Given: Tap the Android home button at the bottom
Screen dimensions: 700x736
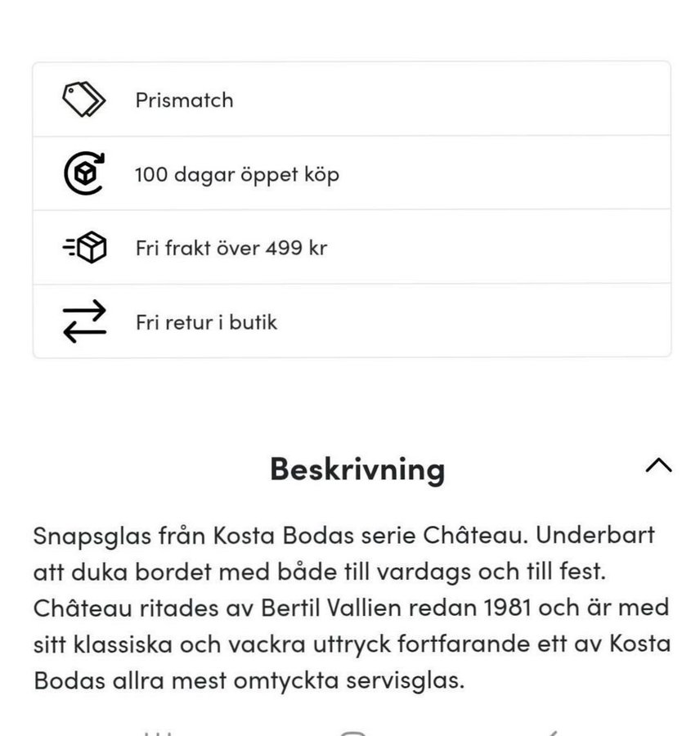Looking at the screenshot, I should coord(352,731).
